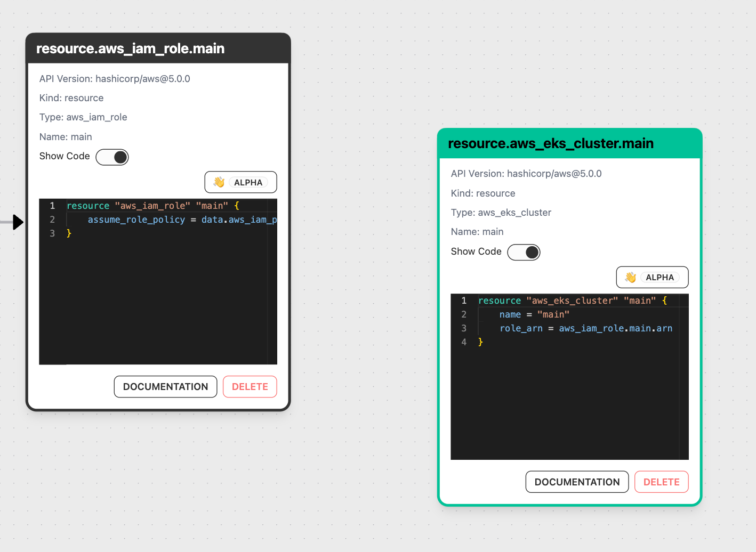756x552 pixels.
Task: Click Name: main in aws_iam_role node
Action: 66,137
